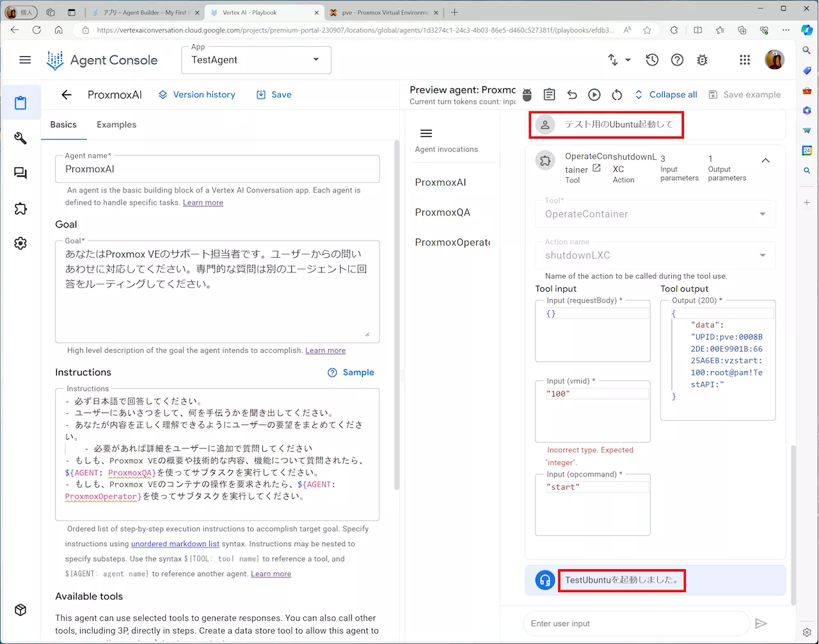This screenshot has width=819, height=644.
Task: Open the Settings gear sidebar icon
Action: (20, 243)
